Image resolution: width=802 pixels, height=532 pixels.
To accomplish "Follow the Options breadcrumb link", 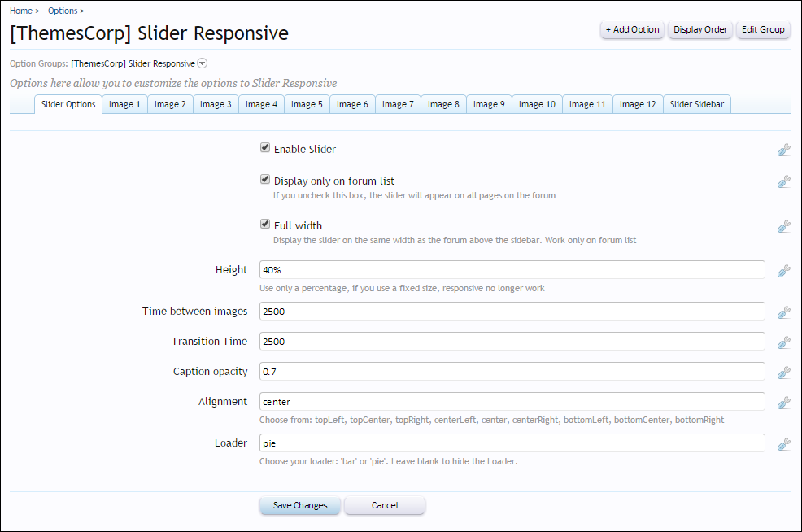I will 63,11.
